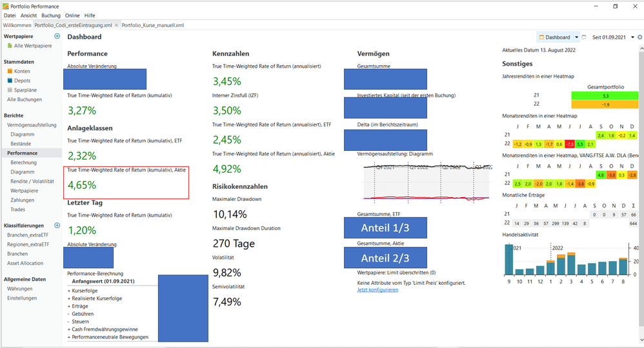Click the Alle Wertpapiere green icon
This screenshot has width=644, height=348.
click(10, 46)
